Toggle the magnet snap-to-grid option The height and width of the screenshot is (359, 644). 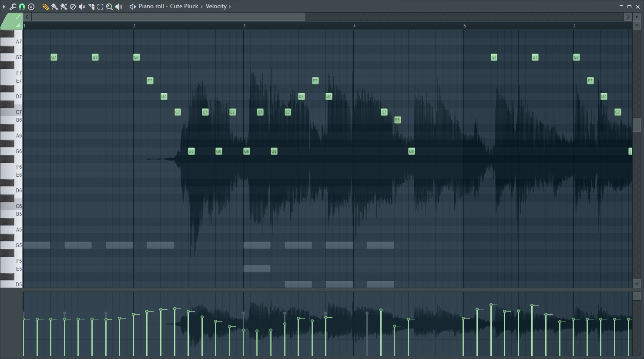[22, 7]
